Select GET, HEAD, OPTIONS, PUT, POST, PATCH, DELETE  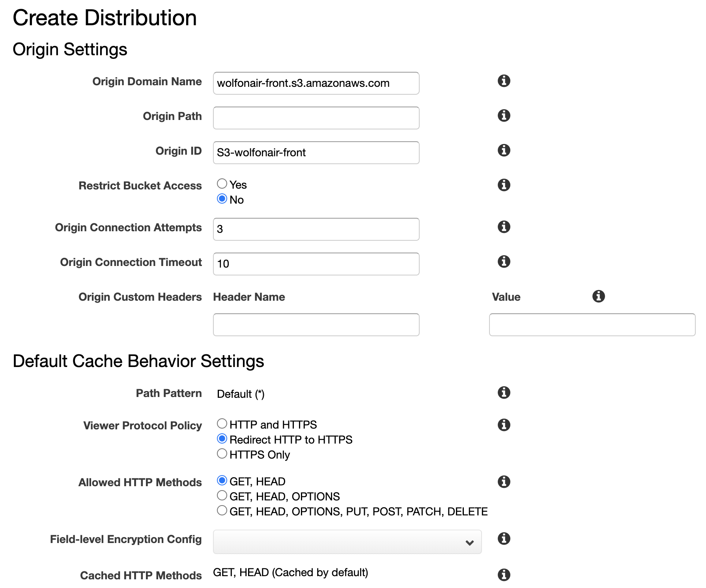pyautogui.click(x=222, y=510)
